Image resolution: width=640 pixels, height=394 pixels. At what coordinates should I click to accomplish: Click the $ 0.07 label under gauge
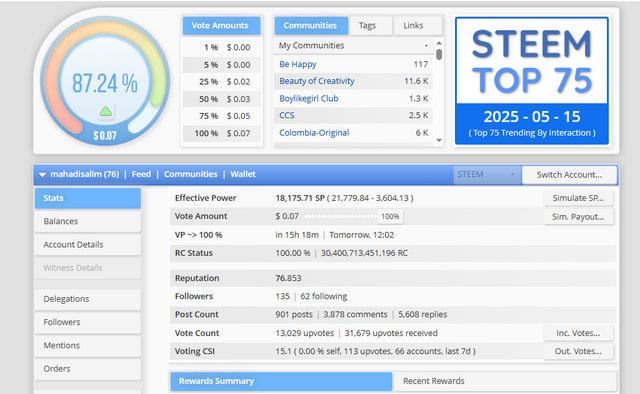point(105,136)
